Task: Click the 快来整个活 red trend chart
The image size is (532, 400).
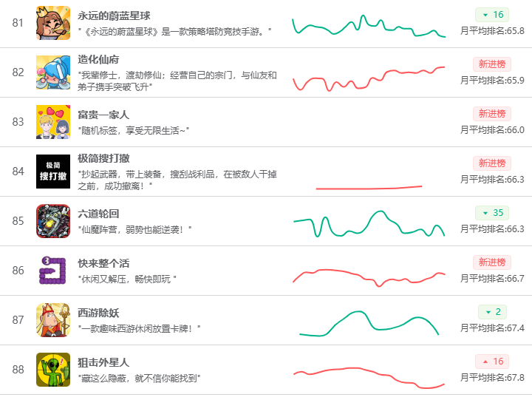Action: [369, 276]
